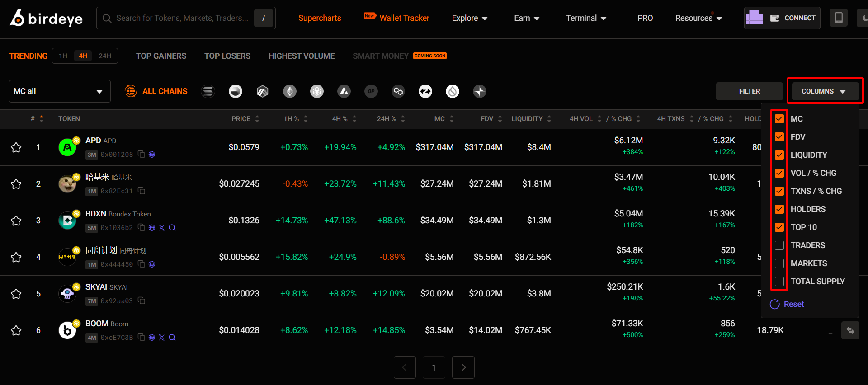Switch trending to 24H timeframe
Image resolution: width=868 pixels, height=385 pixels.
105,56
